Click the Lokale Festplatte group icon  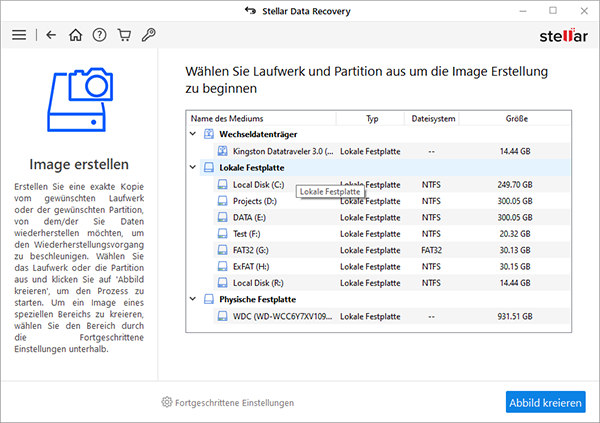pyautogui.click(x=209, y=168)
